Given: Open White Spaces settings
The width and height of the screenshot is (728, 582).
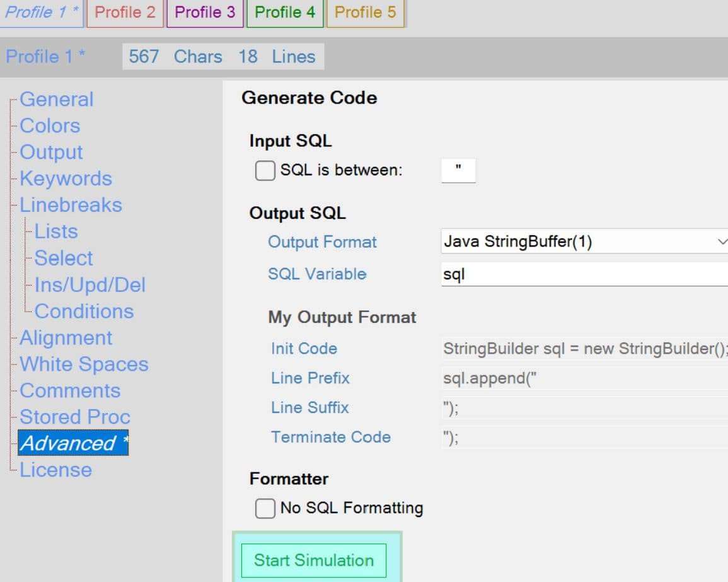Looking at the screenshot, I should pos(84,364).
